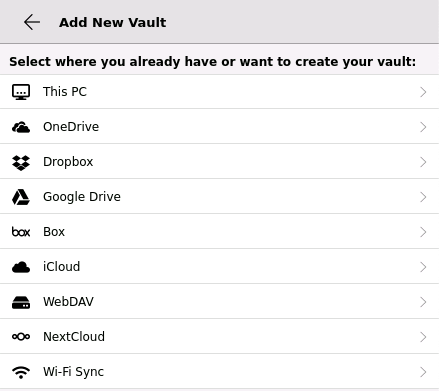Image resolution: width=439 pixels, height=391 pixels.
Task: Click the Add New Vault title
Action: (113, 23)
